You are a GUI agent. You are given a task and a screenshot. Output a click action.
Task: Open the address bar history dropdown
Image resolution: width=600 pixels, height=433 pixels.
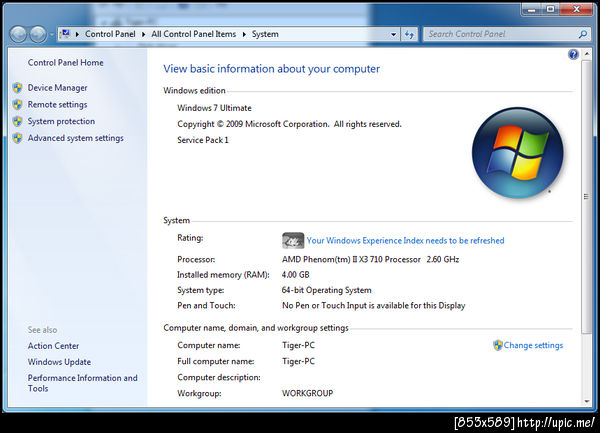click(393, 34)
